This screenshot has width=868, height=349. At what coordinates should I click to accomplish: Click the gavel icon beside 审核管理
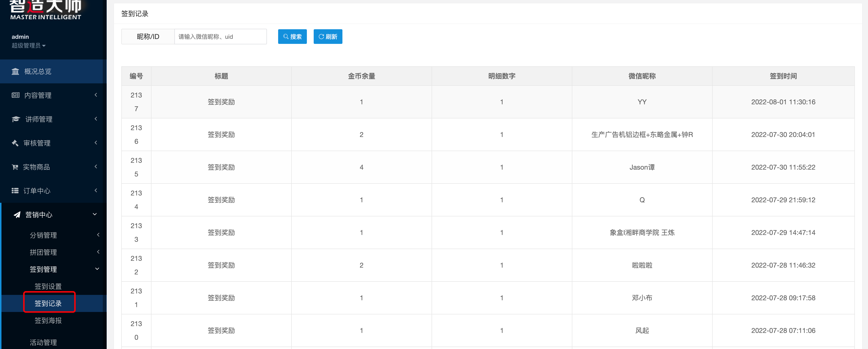tap(15, 143)
